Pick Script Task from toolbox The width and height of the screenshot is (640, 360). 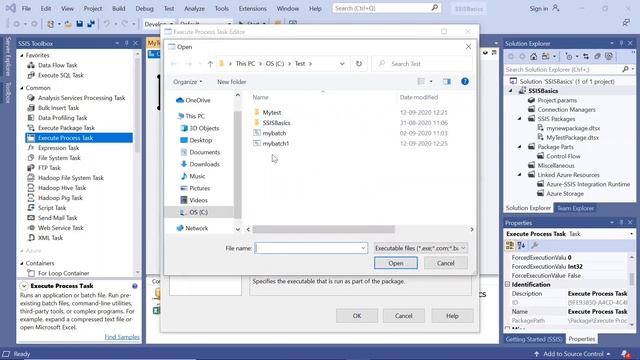[52, 208]
